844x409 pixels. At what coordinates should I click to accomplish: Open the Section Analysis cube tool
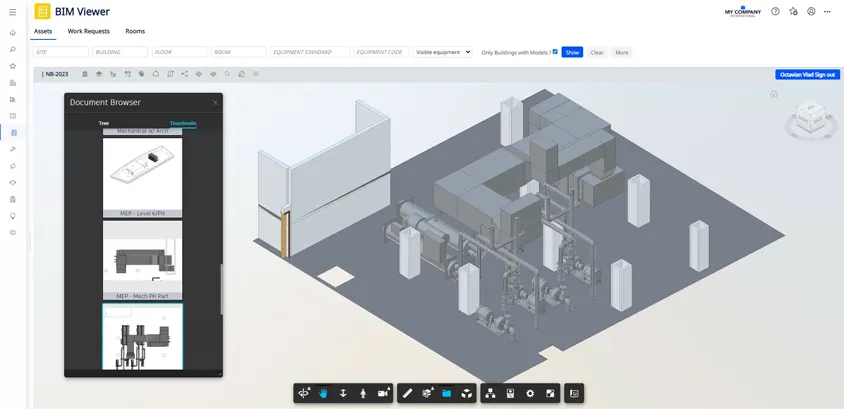(427, 393)
